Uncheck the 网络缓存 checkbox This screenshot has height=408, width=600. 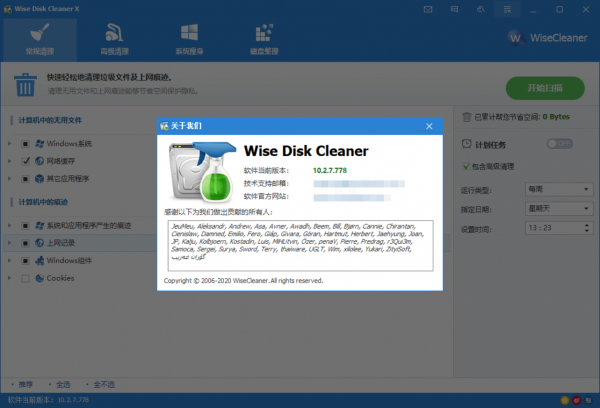point(25,161)
